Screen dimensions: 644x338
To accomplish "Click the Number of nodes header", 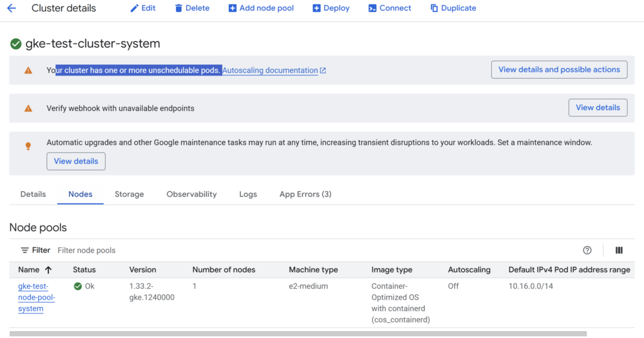I will (x=224, y=270).
